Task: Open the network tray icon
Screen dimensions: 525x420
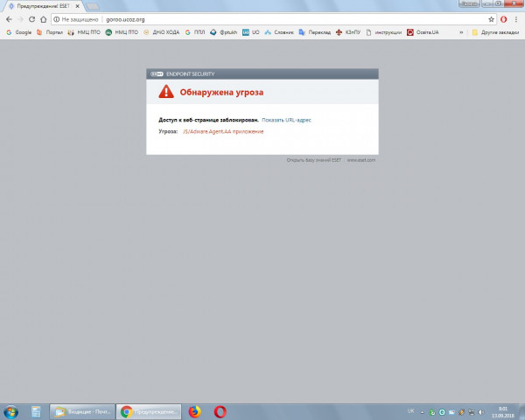Action: [471, 412]
